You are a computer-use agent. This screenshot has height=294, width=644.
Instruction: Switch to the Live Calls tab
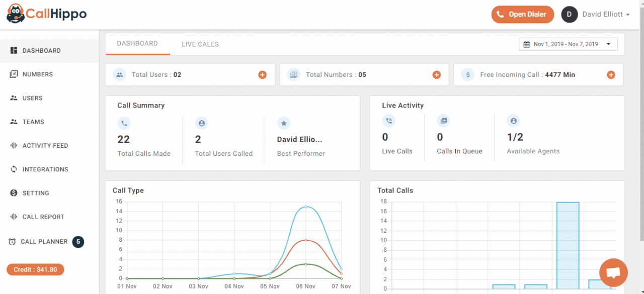point(200,44)
